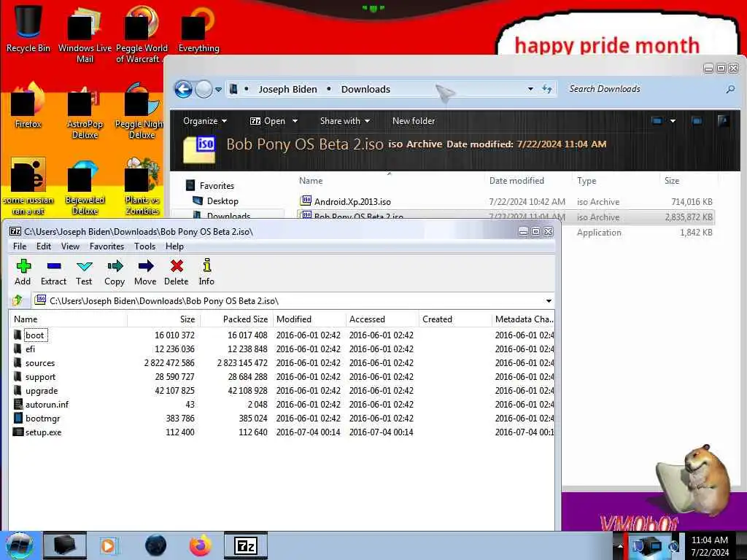Image resolution: width=747 pixels, height=560 pixels.
Task: Sort by Created column
Action: (454, 319)
